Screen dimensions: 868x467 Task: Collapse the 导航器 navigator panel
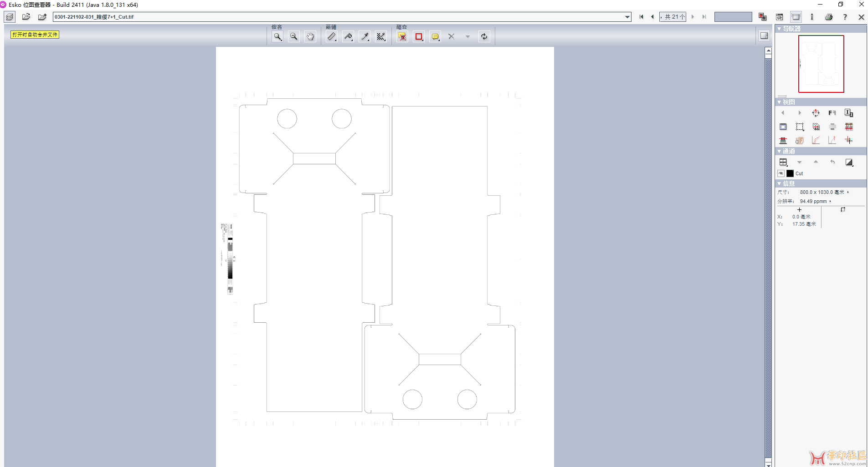[779, 29]
